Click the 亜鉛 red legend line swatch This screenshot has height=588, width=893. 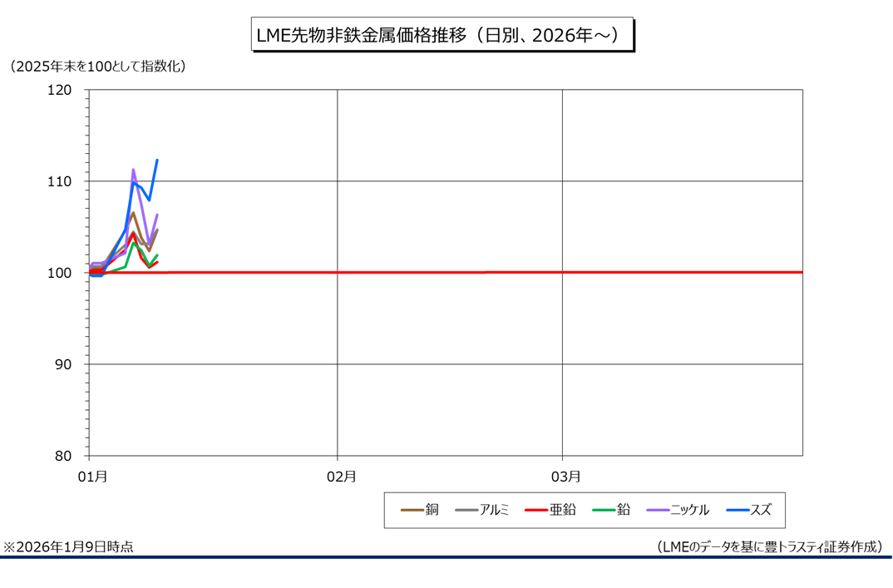pos(536,510)
